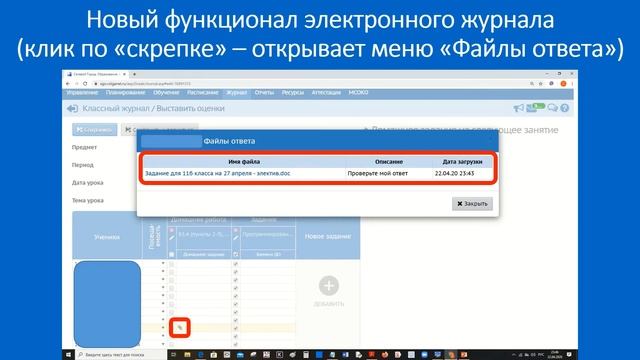Click the description Проверьте мой ответ

(x=378, y=173)
